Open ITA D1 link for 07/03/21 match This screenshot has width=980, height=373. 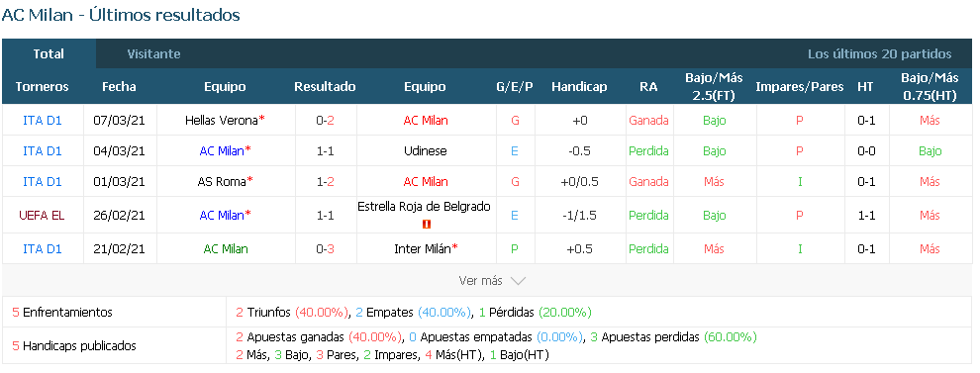click(x=42, y=121)
